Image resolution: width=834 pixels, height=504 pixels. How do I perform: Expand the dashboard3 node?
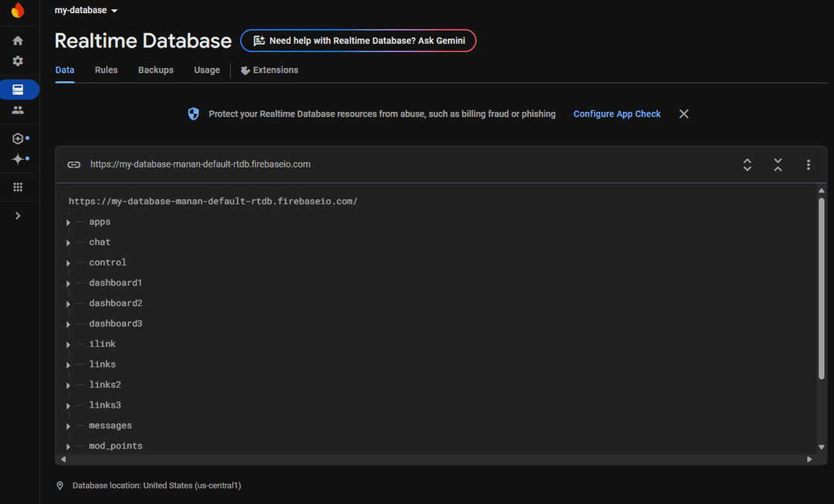(69, 324)
